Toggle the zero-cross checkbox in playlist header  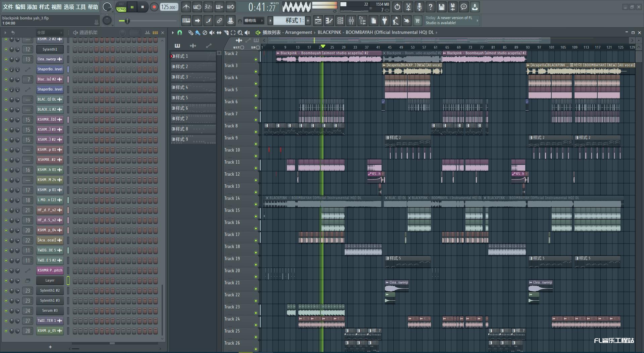click(242, 48)
